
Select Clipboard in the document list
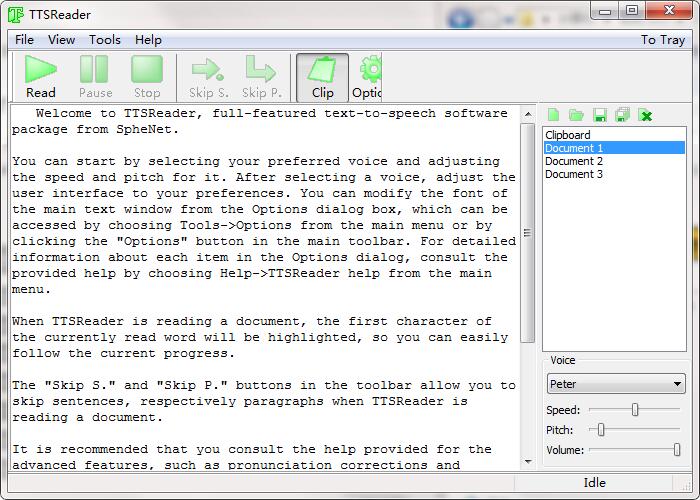tap(614, 135)
